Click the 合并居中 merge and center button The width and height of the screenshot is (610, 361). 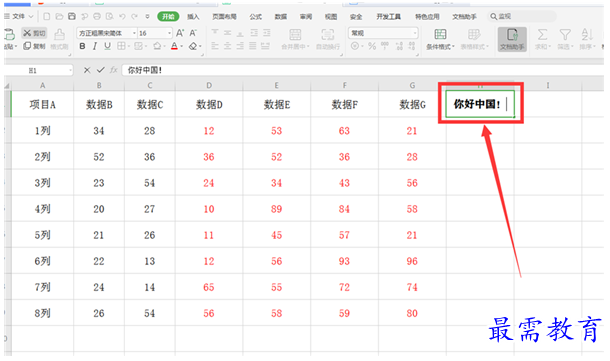(x=295, y=39)
